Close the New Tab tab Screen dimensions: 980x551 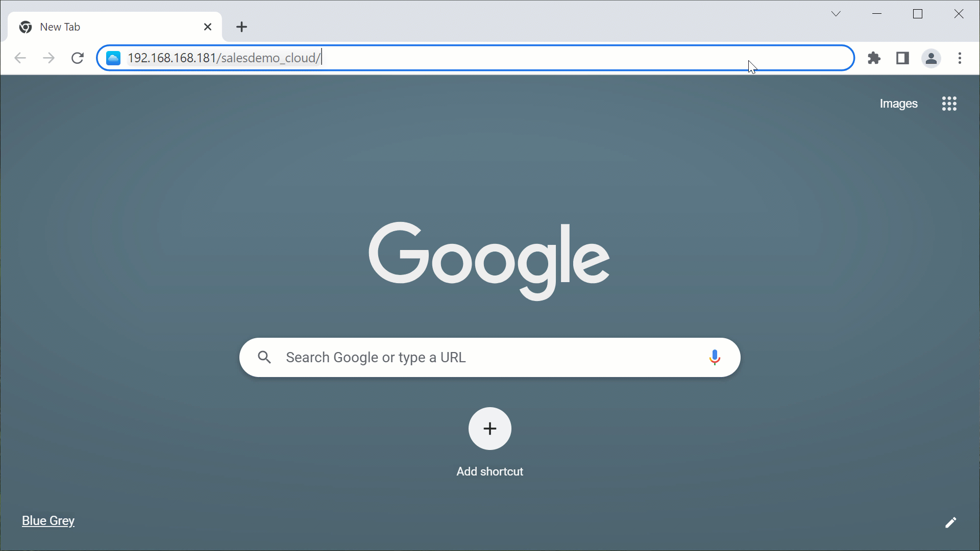click(x=208, y=27)
